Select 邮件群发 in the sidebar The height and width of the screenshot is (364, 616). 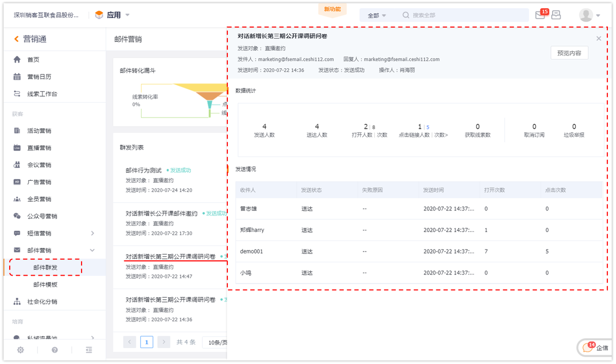45,267
